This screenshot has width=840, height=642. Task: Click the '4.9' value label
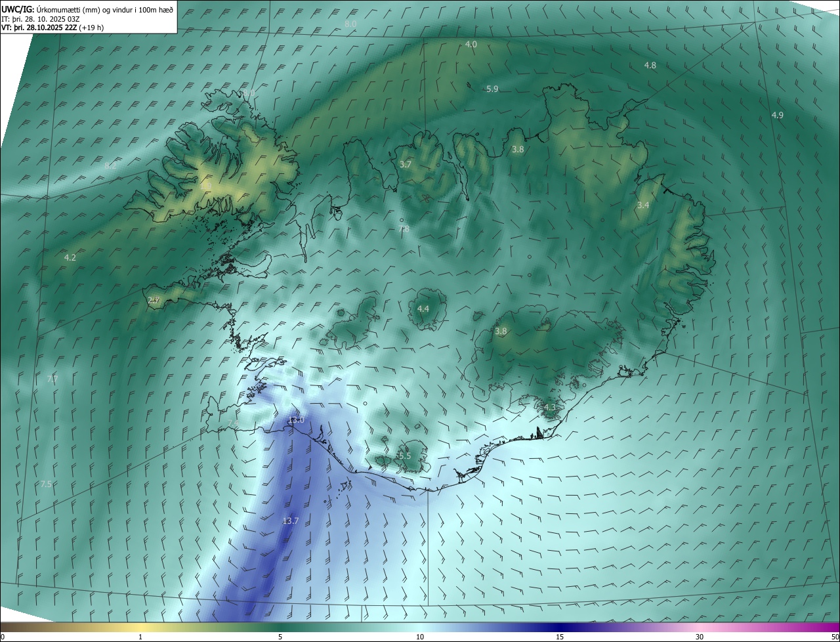[x=778, y=116]
